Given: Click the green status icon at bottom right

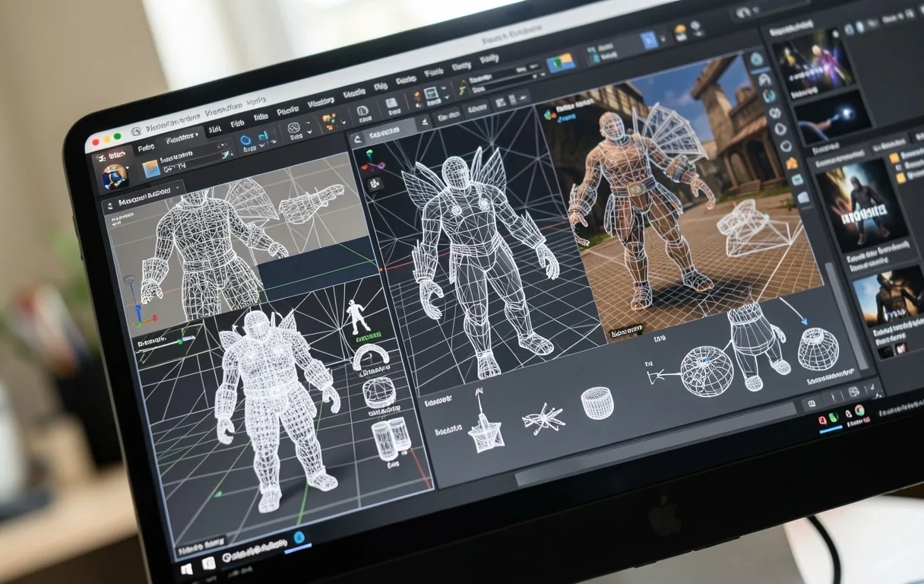Looking at the screenshot, I should [834, 416].
